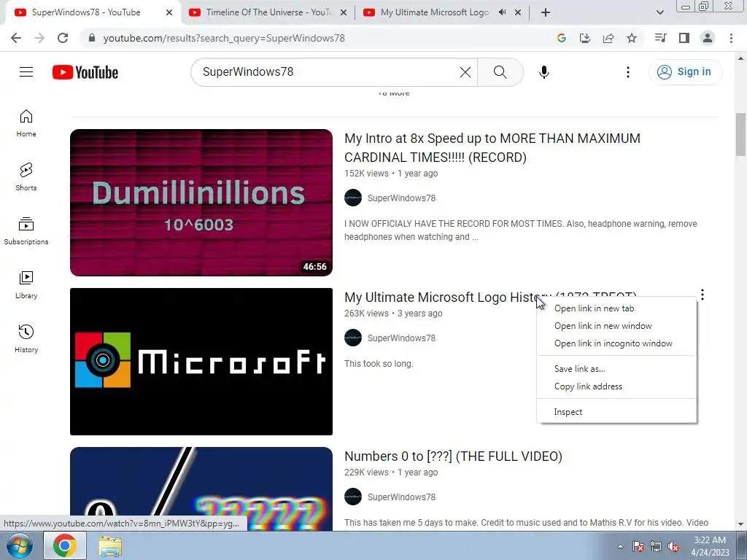Screen dimensions: 747x560
Task: Click the Sign in button
Action: [685, 72]
